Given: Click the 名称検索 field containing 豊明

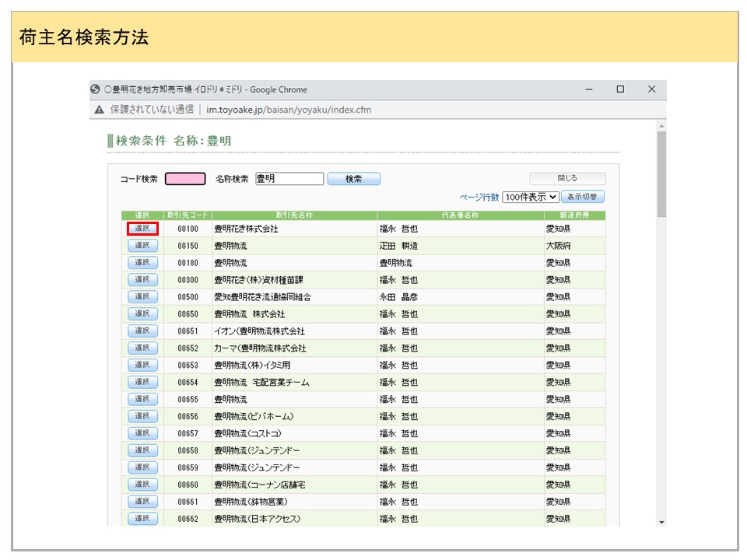Looking at the screenshot, I should pyautogui.click(x=289, y=179).
